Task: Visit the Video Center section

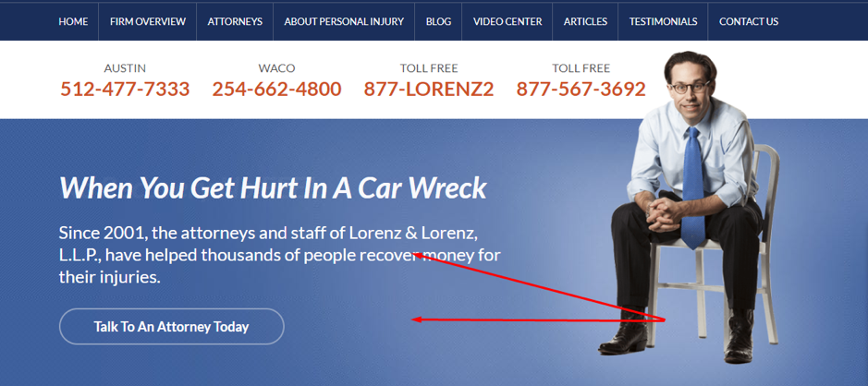Action: tap(507, 21)
